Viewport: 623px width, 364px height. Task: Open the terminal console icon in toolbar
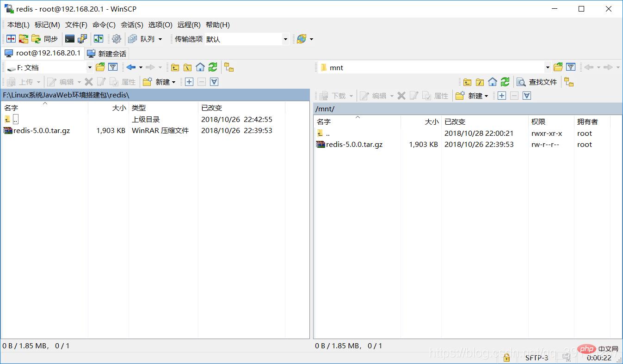70,39
